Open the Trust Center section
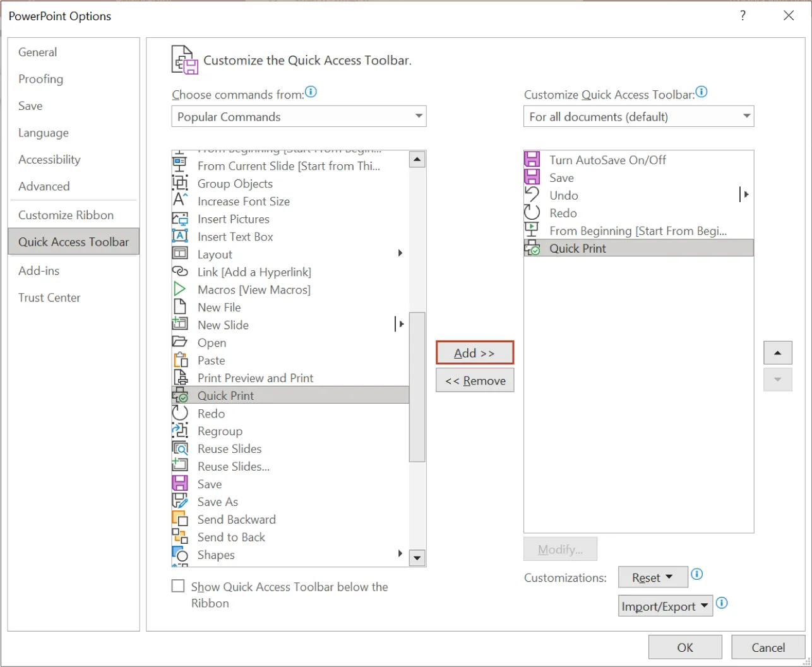The height and width of the screenshot is (667, 812). click(x=49, y=297)
